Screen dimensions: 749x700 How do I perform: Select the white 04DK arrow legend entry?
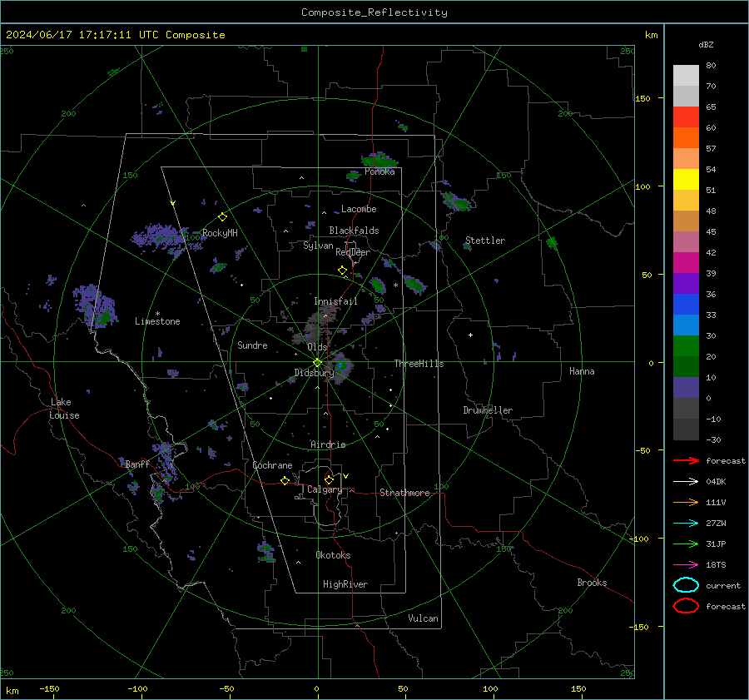(x=686, y=482)
